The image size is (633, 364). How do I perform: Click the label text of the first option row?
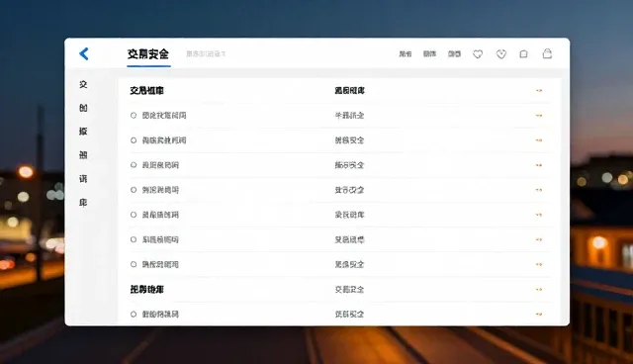point(164,116)
